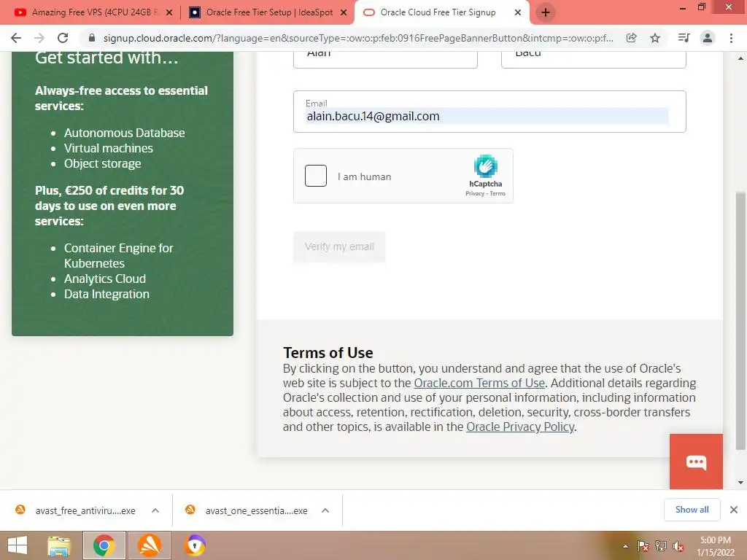Click the Chrome taskbar icon

click(104, 545)
